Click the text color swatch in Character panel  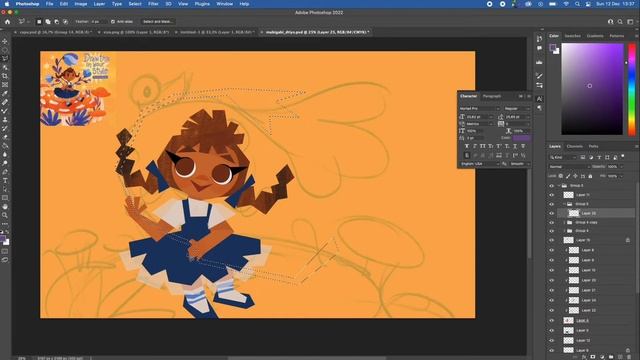pos(522,138)
